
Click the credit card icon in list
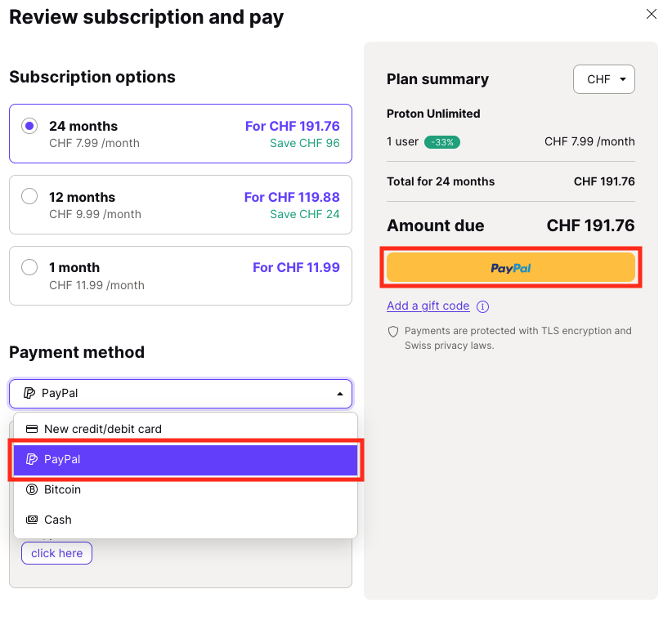(x=32, y=429)
